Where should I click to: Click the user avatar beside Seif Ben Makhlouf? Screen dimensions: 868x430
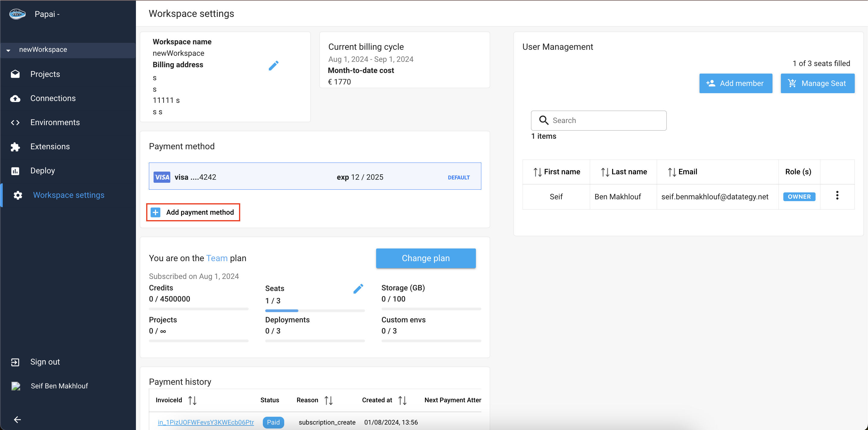[x=16, y=386]
